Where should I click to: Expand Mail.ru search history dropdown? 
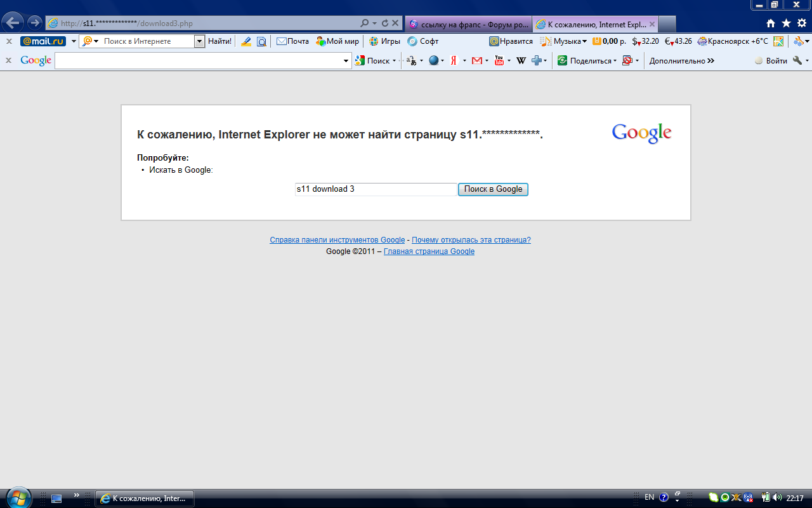pos(200,41)
